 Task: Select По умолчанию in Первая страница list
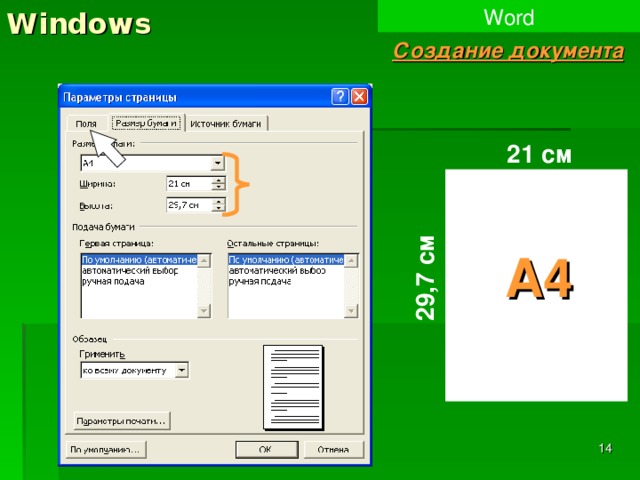pyautogui.click(x=139, y=260)
